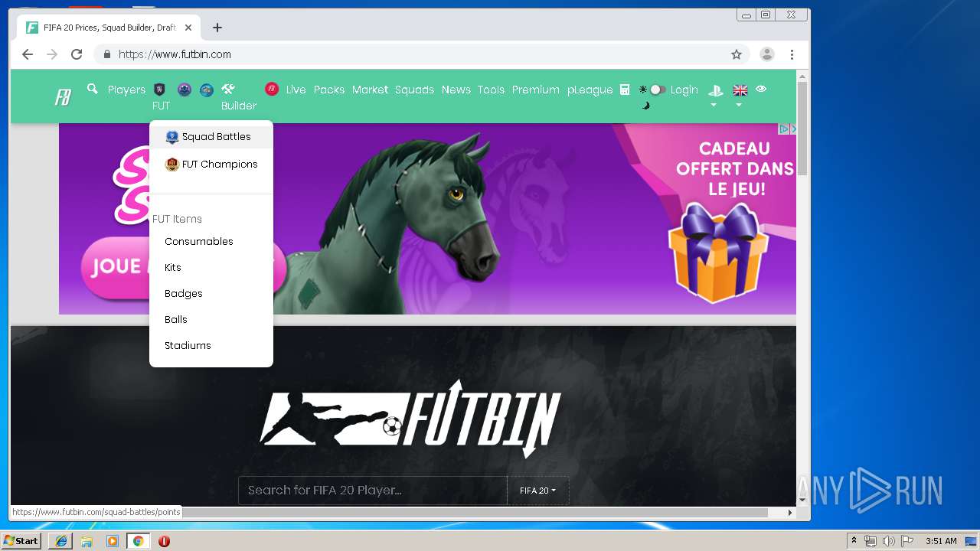Image resolution: width=980 pixels, height=551 pixels.
Task: Open the Chrome profile avatar
Action: tap(766, 54)
